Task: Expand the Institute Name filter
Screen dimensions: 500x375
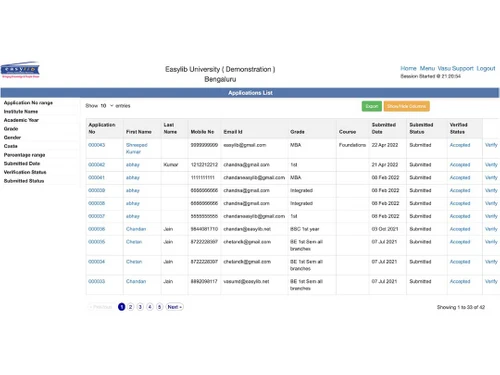Action: [21, 111]
